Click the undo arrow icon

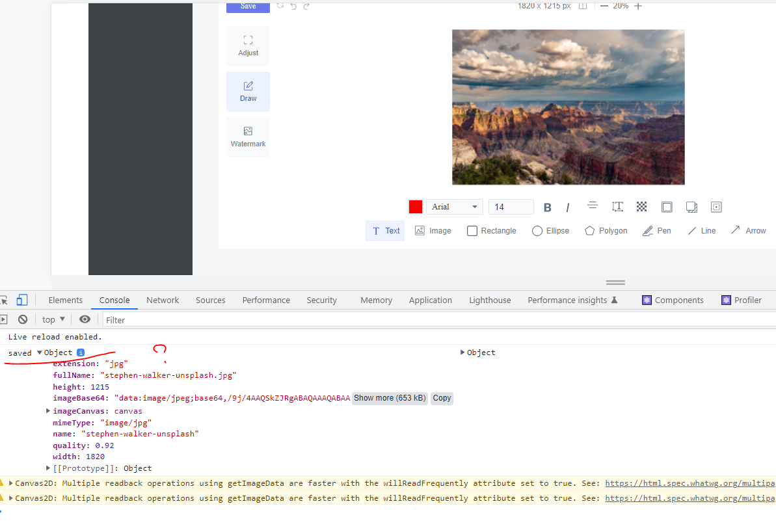(293, 6)
